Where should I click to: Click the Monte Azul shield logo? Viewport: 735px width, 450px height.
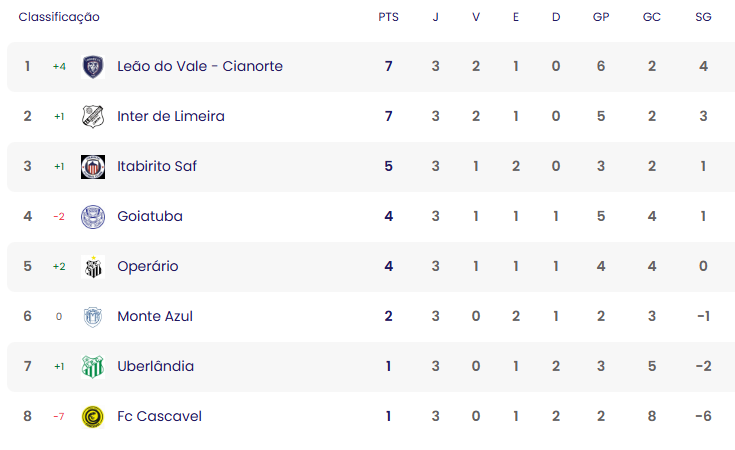click(x=93, y=317)
